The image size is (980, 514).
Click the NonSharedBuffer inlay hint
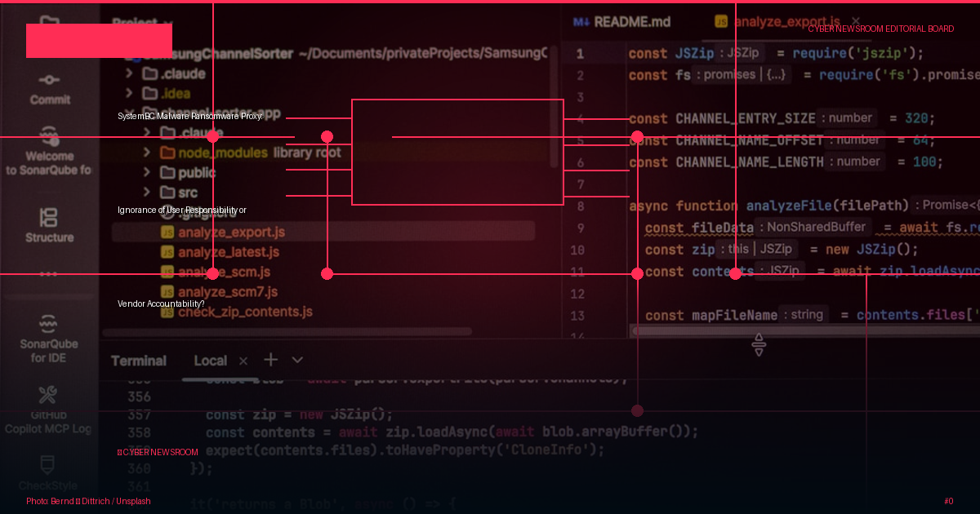(x=812, y=227)
